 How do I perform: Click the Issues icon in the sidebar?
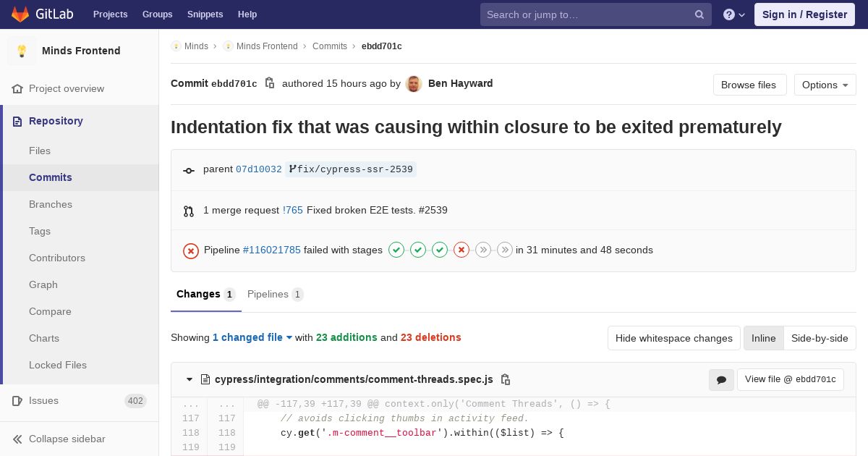click(x=17, y=400)
